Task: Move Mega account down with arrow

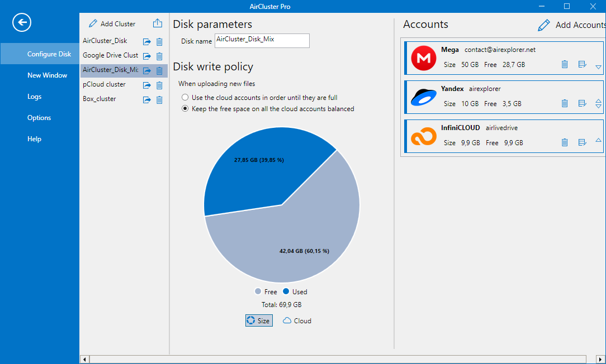Action: click(x=598, y=67)
